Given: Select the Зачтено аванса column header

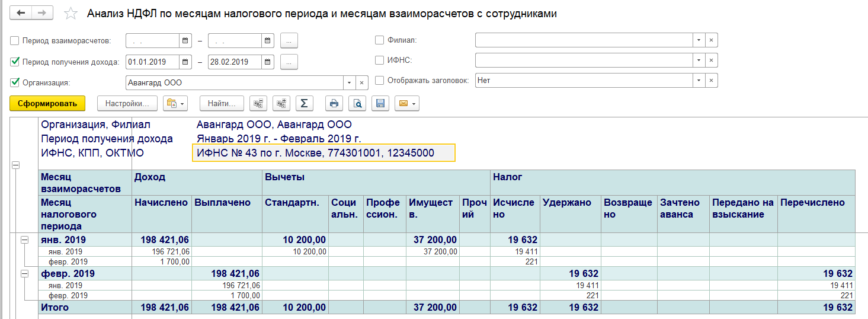Looking at the screenshot, I should click(683, 213).
